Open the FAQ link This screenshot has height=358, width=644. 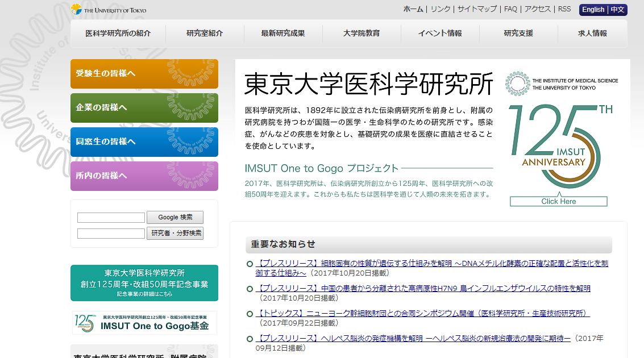tap(510, 9)
